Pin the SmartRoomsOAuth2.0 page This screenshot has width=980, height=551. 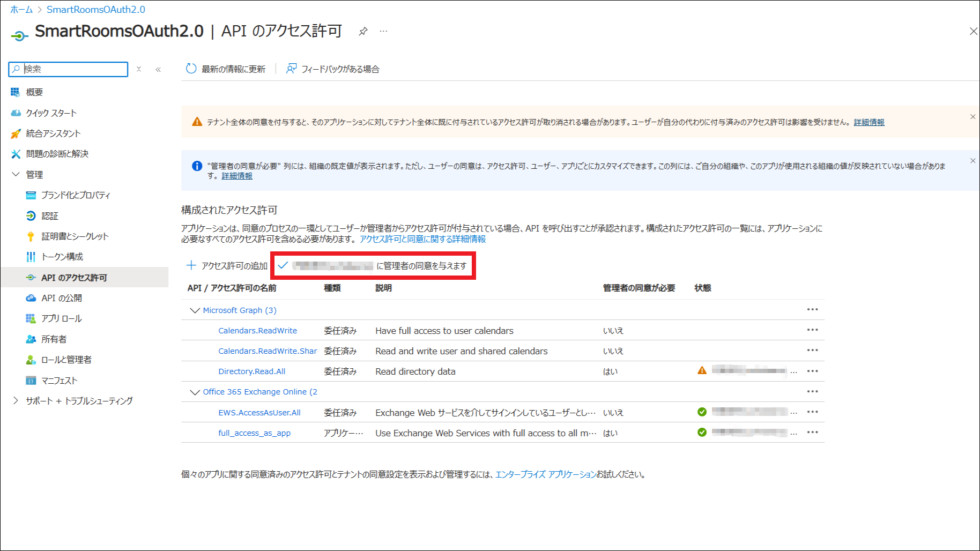pos(363,31)
